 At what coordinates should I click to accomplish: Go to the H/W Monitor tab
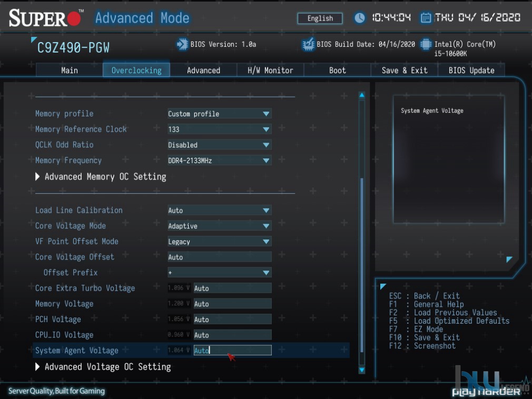pyautogui.click(x=270, y=70)
